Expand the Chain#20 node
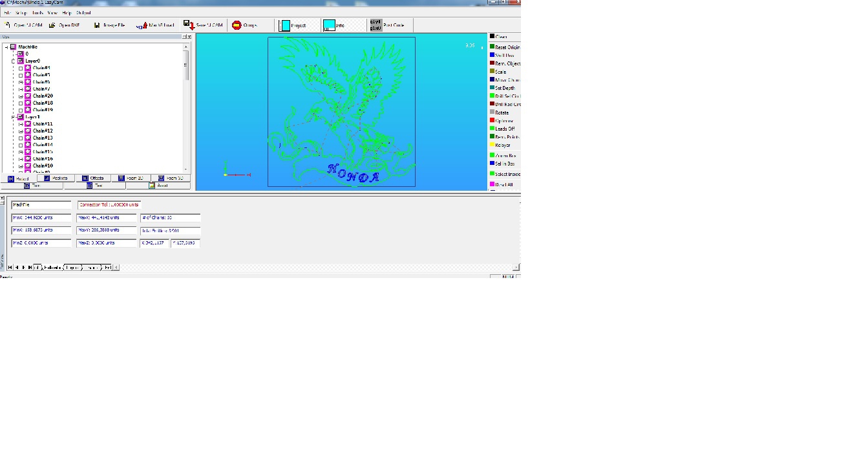The height and width of the screenshot is (463, 868). 21,96
